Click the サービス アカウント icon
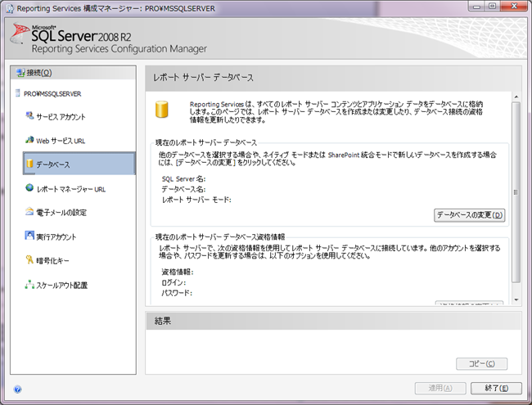Screen dimensions: 532x405 (x=29, y=117)
